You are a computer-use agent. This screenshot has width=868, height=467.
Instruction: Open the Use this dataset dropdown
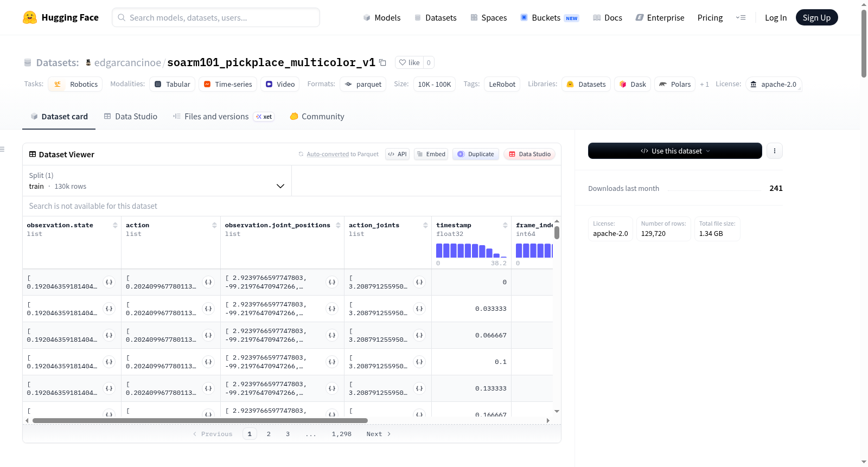[675, 151]
